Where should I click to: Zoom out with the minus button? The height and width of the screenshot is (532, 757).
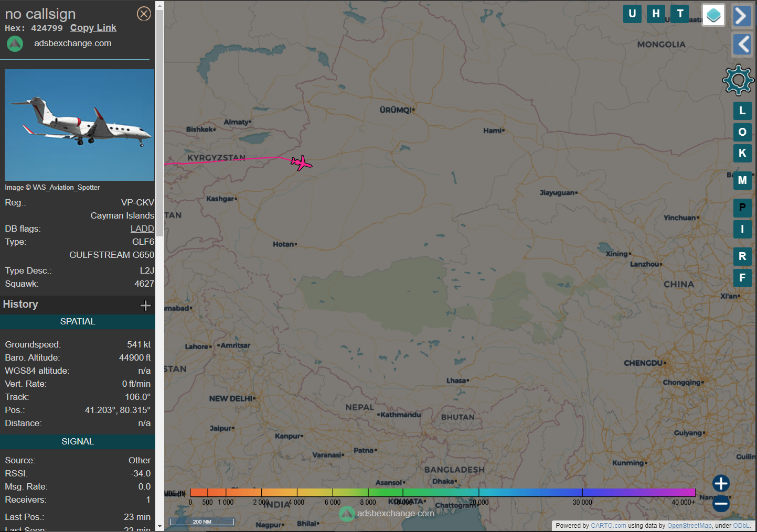[x=721, y=504]
